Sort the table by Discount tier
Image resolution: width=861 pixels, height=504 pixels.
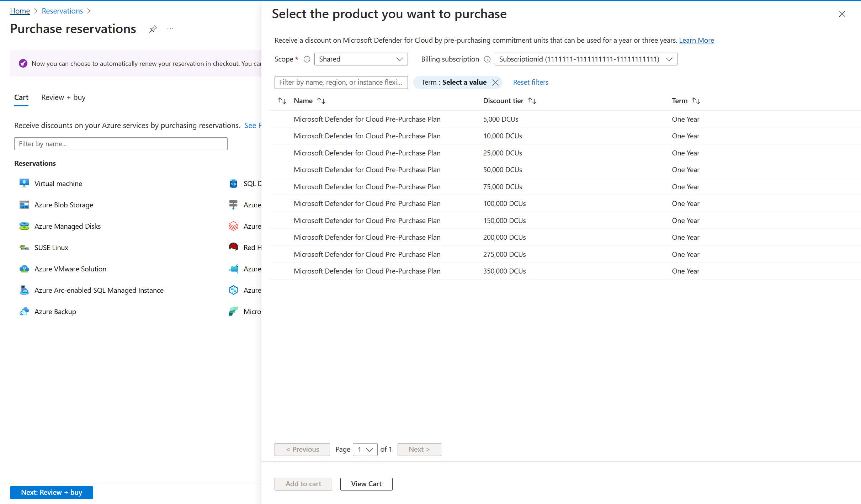pyautogui.click(x=532, y=101)
